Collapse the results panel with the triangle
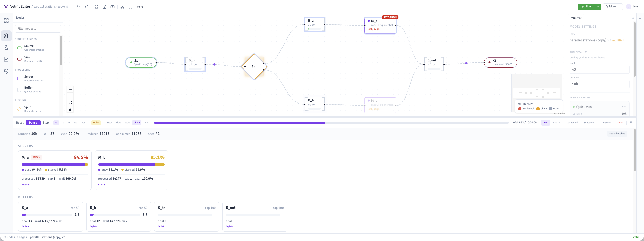The width and height of the screenshot is (644, 241). point(631,123)
